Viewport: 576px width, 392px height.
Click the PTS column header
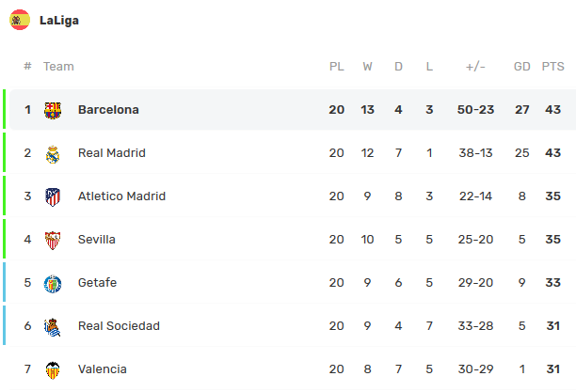point(552,67)
